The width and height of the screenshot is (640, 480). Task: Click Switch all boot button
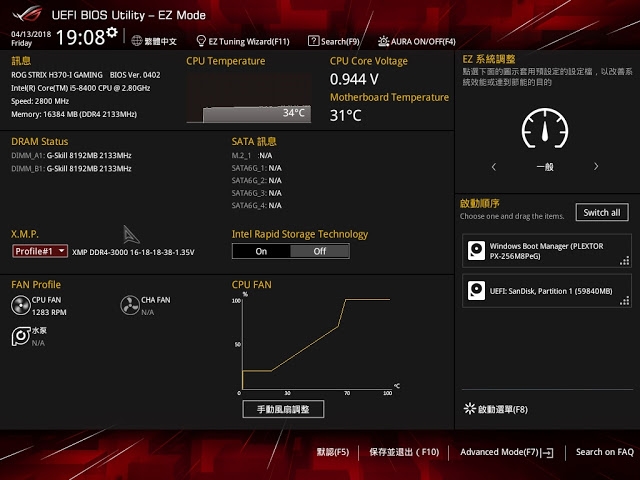[602, 213]
